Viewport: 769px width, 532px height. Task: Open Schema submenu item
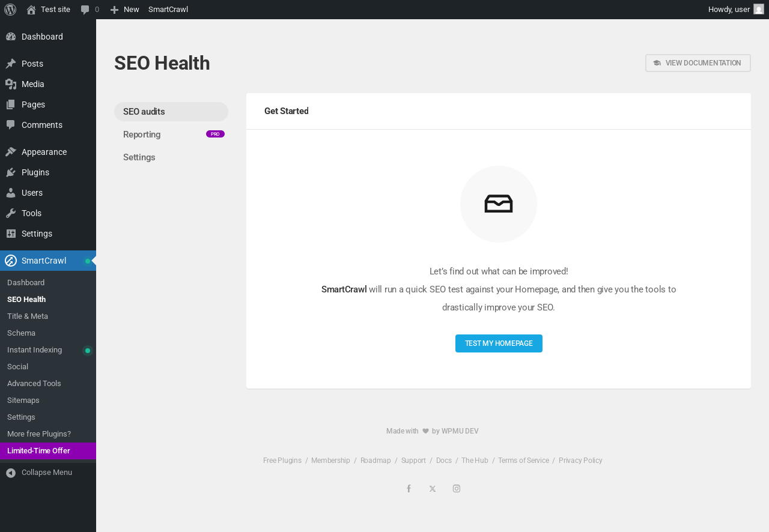click(x=48, y=333)
